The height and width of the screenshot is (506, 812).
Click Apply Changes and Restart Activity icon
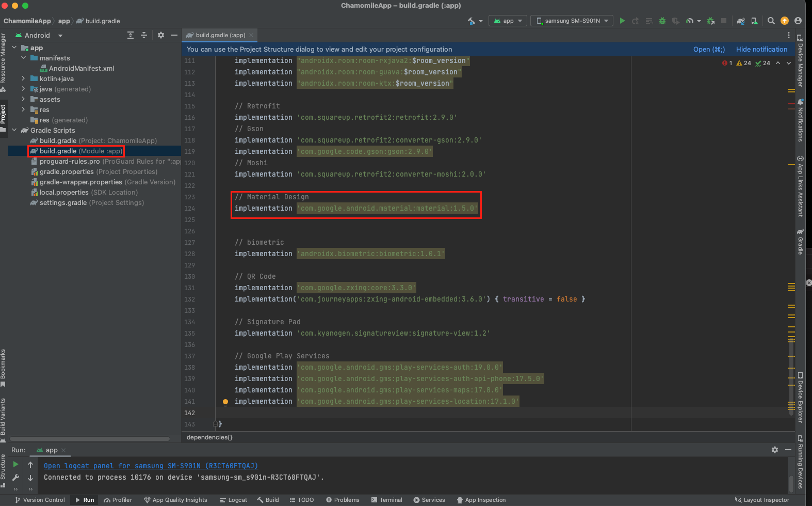pos(636,21)
